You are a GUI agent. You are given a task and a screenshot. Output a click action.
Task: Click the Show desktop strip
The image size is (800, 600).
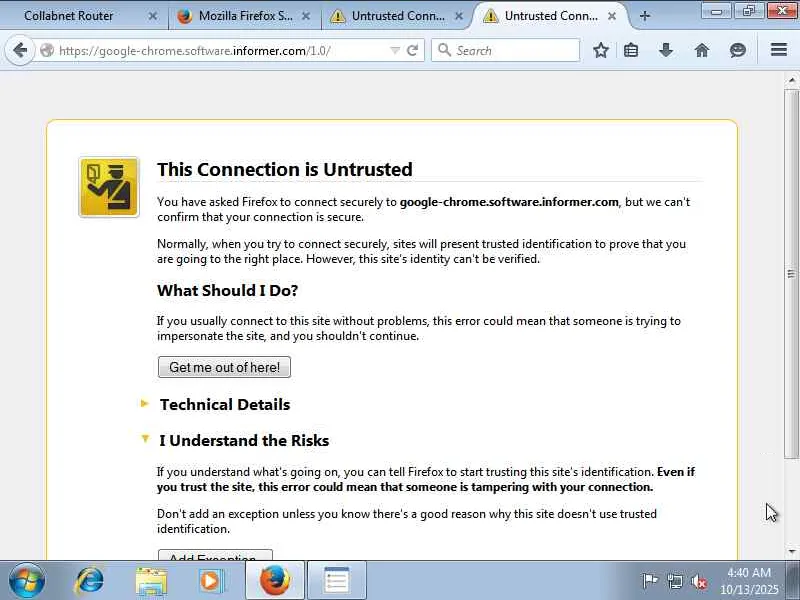coord(794,581)
